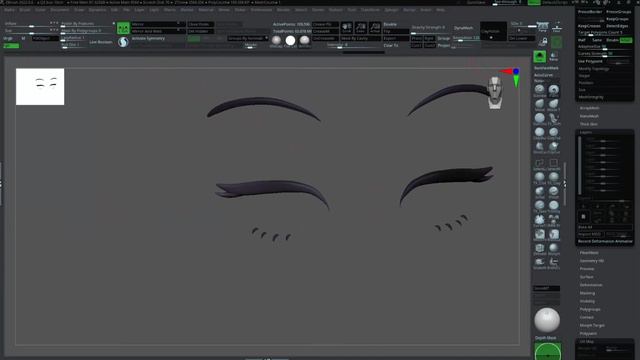Click the Zoom navigation icon
The image size is (640, 360).
360,28
